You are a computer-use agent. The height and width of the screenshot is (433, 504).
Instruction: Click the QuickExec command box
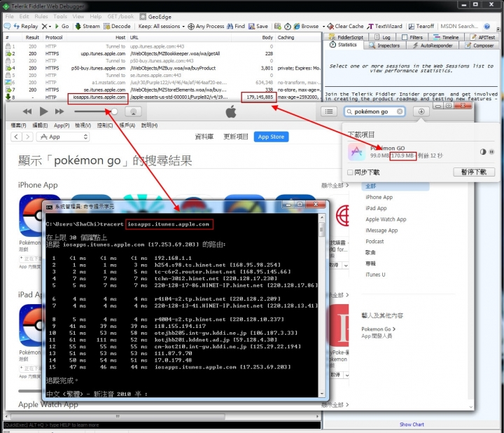[x=162, y=425]
